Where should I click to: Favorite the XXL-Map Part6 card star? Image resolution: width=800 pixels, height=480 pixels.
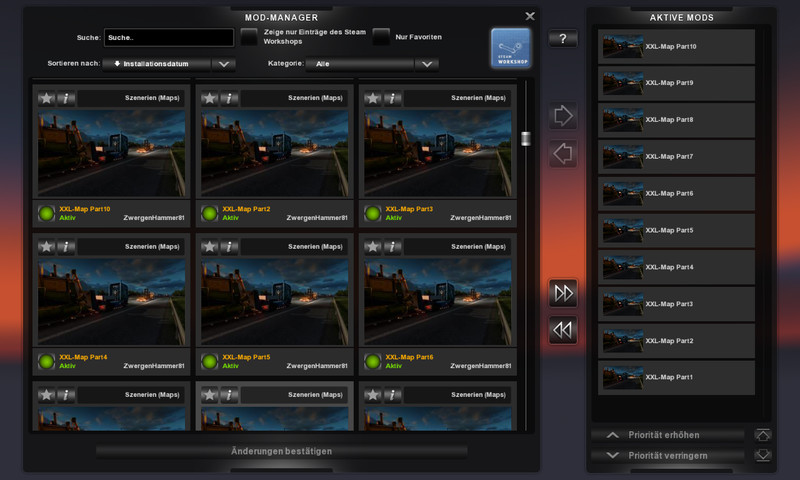coord(373,247)
